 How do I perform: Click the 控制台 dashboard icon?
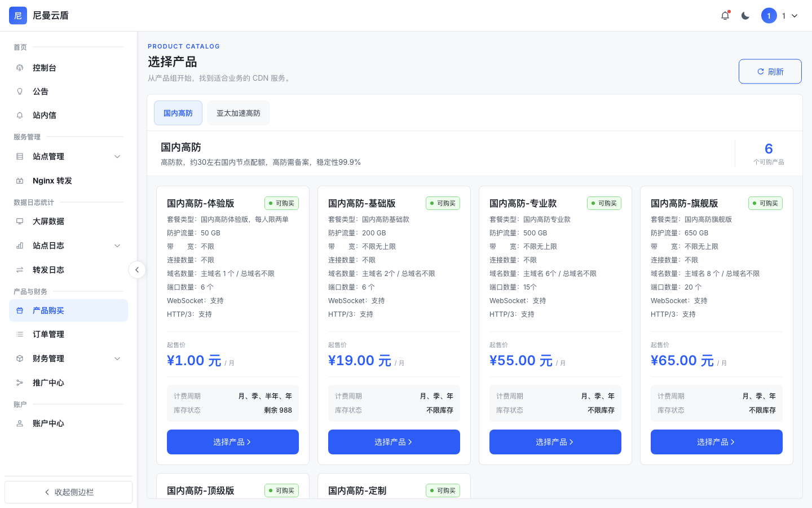click(20, 68)
